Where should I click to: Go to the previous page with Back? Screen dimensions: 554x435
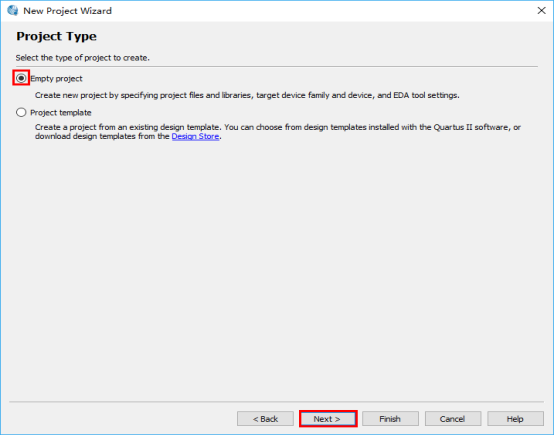click(x=265, y=419)
